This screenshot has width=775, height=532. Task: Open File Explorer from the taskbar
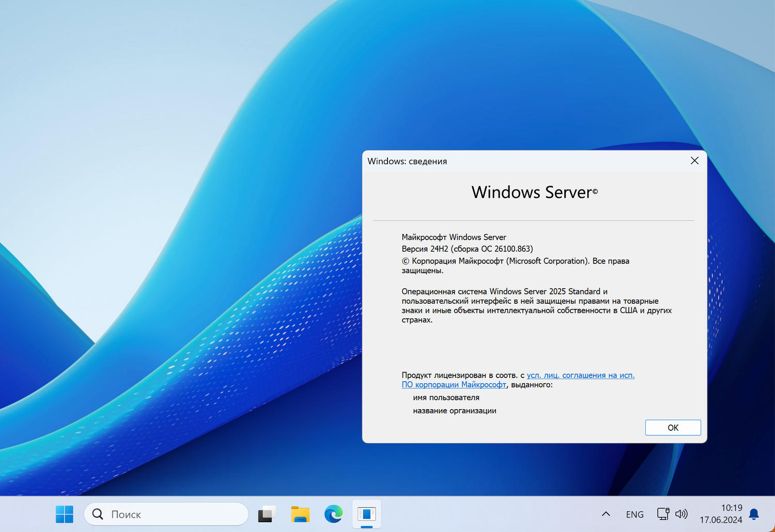click(300, 514)
